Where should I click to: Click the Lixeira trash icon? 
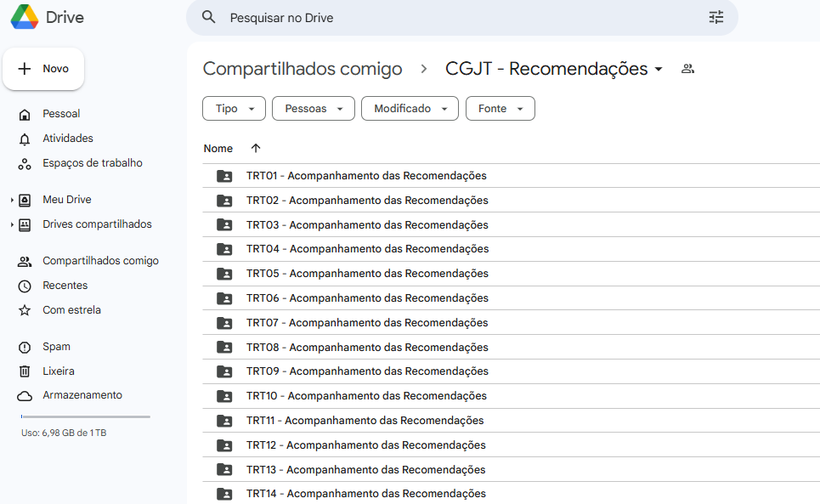click(x=25, y=371)
